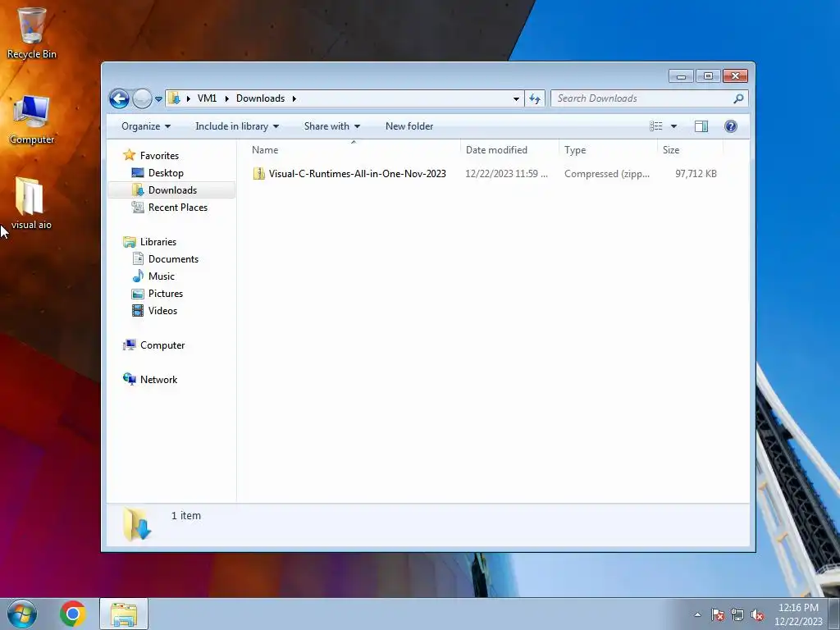This screenshot has width=840, height=630.
Task: Open Downloads from the Favorites list
Action: [172, 190]
